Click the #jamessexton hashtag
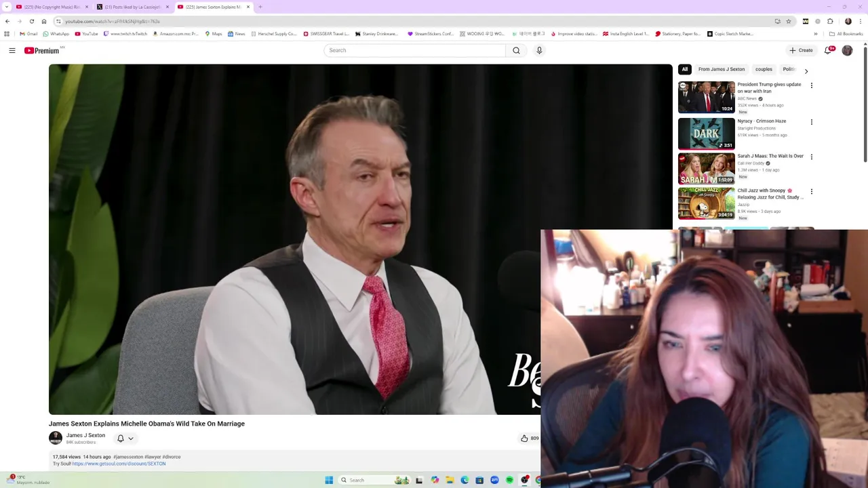 tap(128, 457)
